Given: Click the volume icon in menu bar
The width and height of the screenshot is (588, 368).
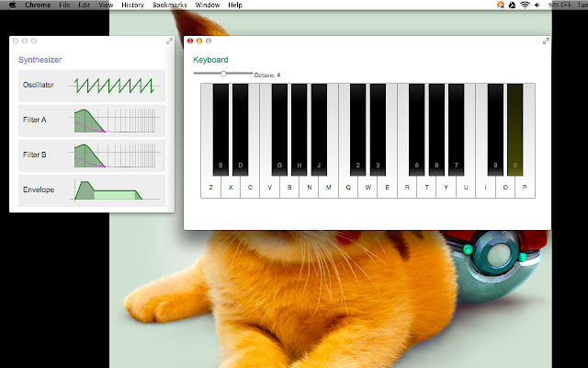Looking at the screenshot, I should [x=537, y=5].
